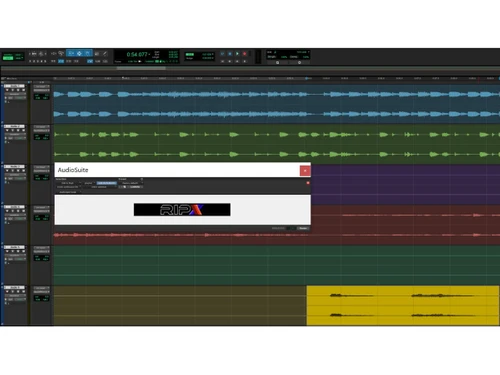Select the Pencil tool
The height and width of the screenshot is (375, 500).
point(105,53)
